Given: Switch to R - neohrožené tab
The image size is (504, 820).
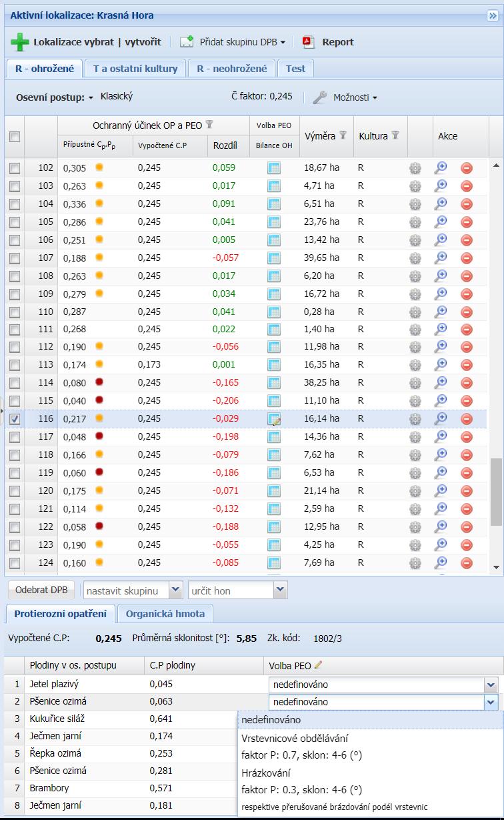Looking at the screenshot, I should click(x=231, y=69).
